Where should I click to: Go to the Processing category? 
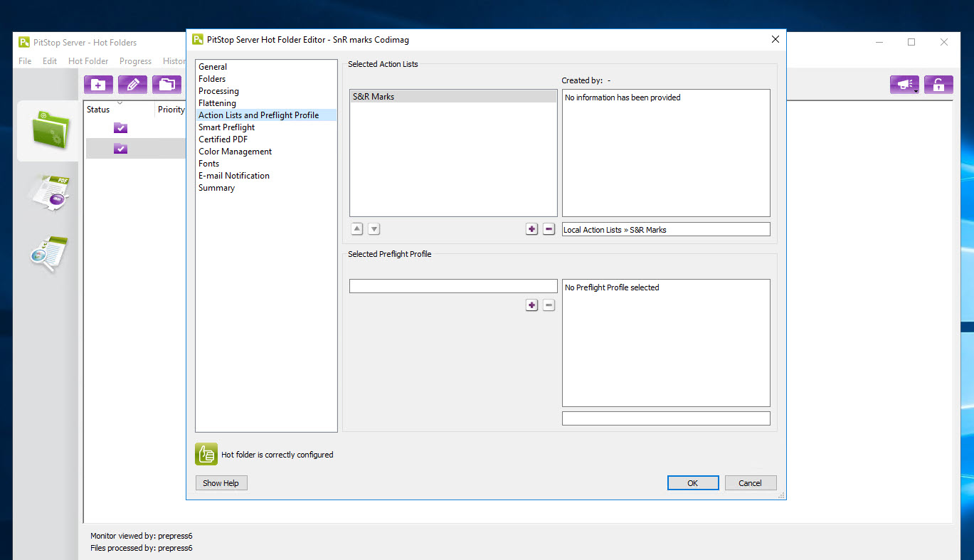tap(218, 91)
